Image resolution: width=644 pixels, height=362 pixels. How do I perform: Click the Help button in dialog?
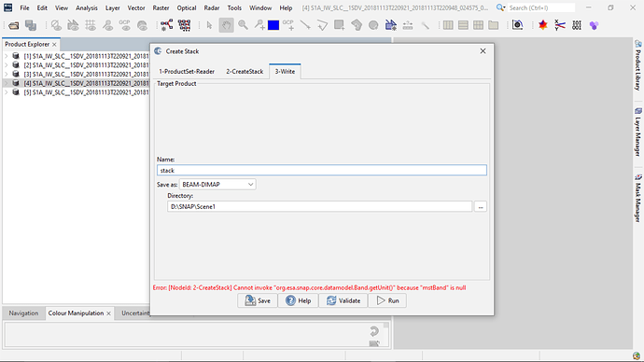[x=298, y=300]
